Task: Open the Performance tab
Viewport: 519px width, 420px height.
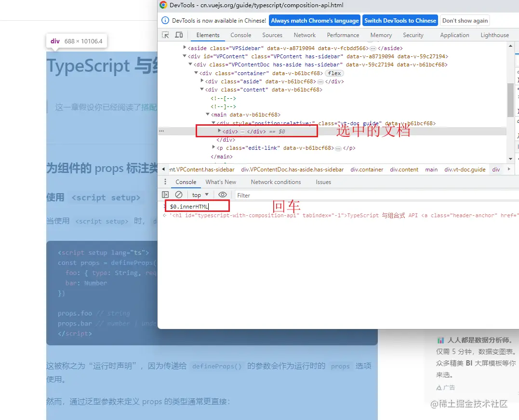Action: coord(343,35)
